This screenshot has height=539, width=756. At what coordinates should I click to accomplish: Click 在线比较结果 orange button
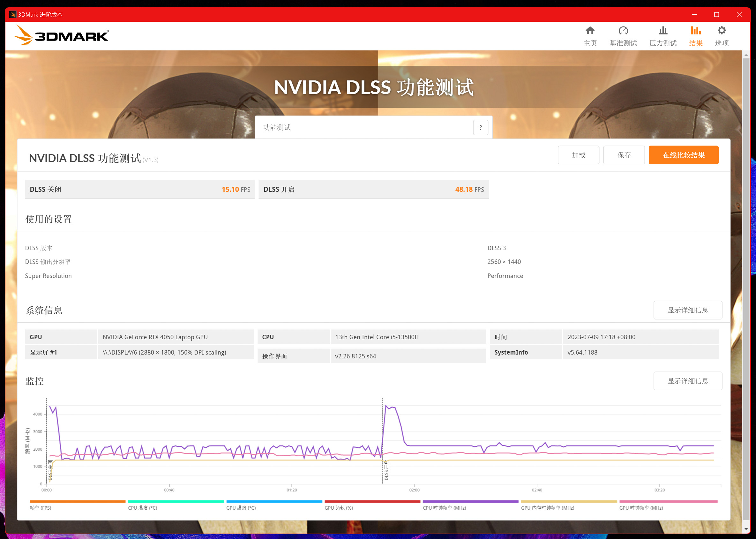tap(683, 155)
